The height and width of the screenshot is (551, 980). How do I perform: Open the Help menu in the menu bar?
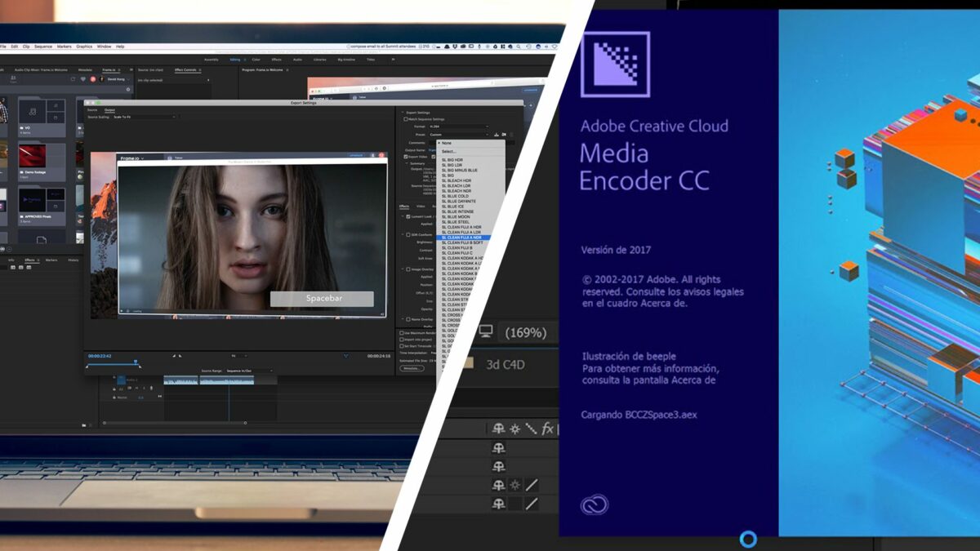120,47
